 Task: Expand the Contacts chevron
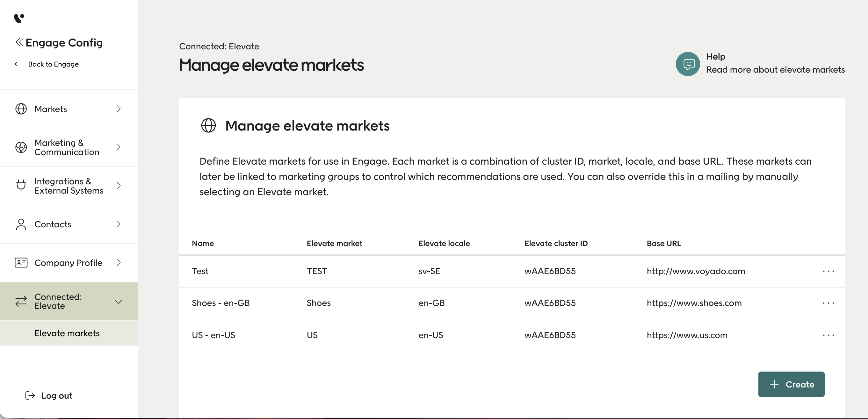tap(118, 224)
